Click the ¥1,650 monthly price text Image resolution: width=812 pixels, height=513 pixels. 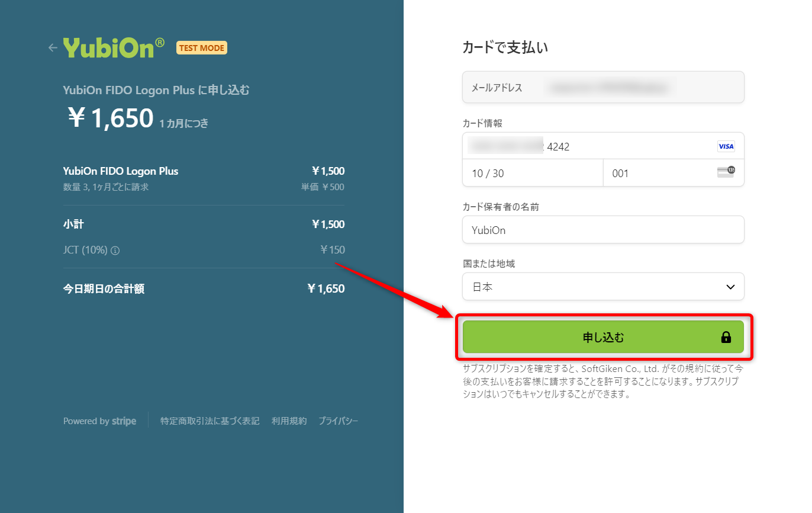pos(110,118)
